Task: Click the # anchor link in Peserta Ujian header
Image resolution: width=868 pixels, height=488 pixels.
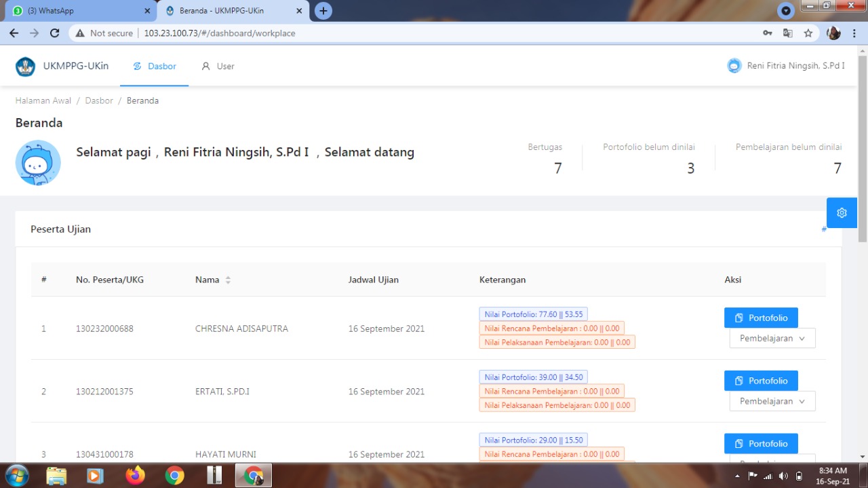Action: click(824, 229)
